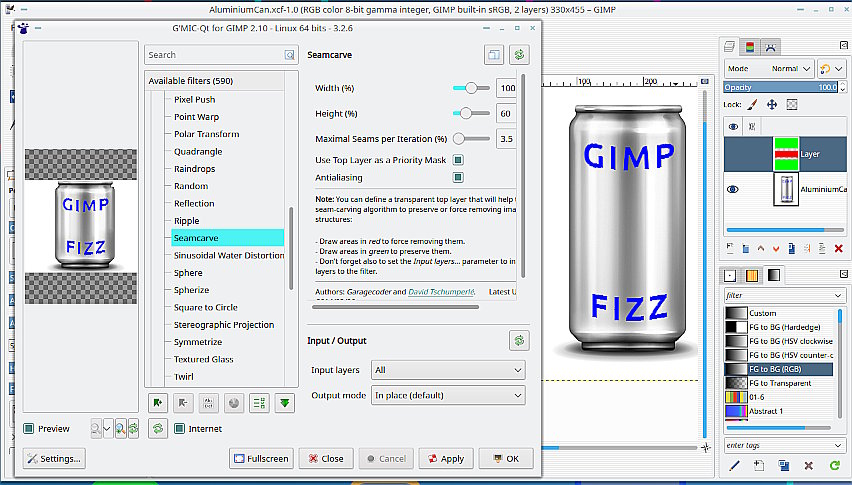Delete the layer with the red X icon

click(x=838, y=248)
